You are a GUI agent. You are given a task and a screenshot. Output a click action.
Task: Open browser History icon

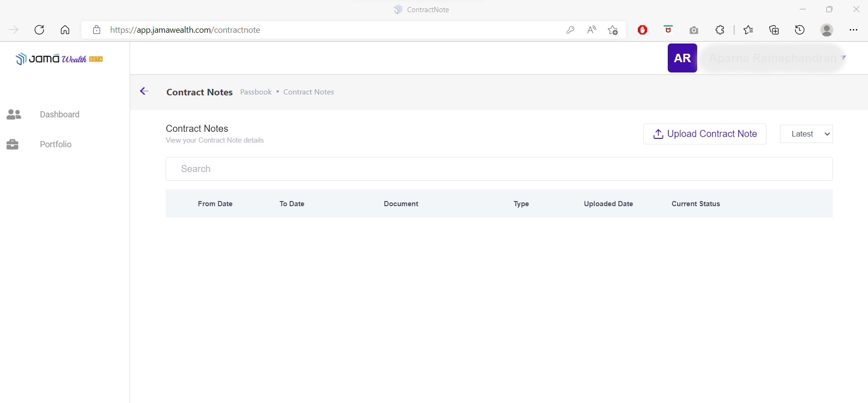point(800,30)
